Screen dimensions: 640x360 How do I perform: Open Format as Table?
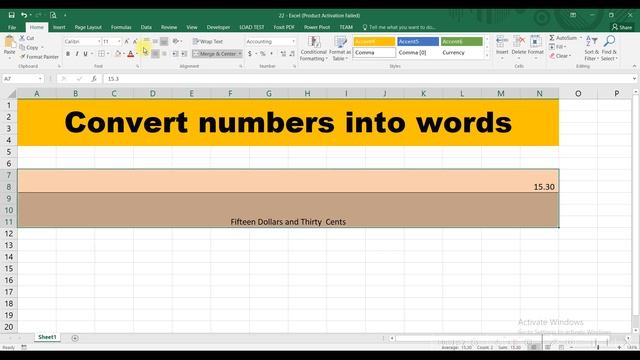[340, 49]
